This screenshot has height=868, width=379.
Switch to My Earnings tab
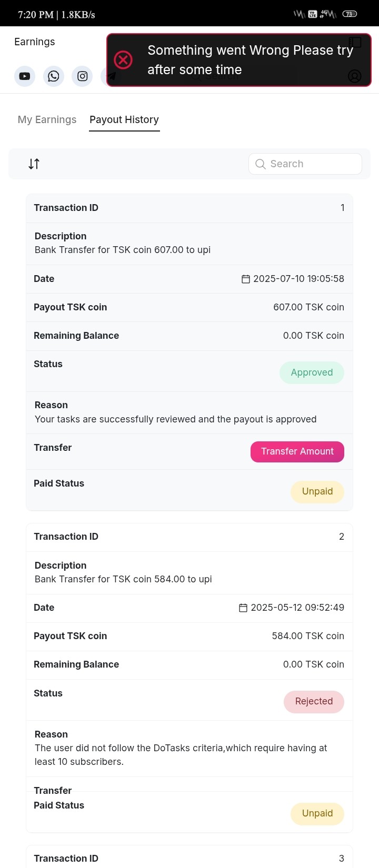pyautogui.click(x=47, y=119)
